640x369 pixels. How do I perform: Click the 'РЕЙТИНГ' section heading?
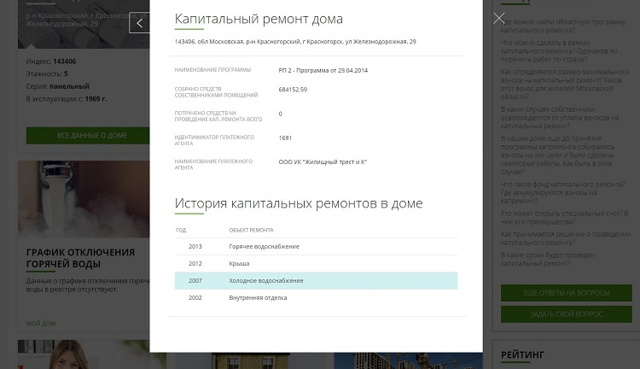pos(522,354)
